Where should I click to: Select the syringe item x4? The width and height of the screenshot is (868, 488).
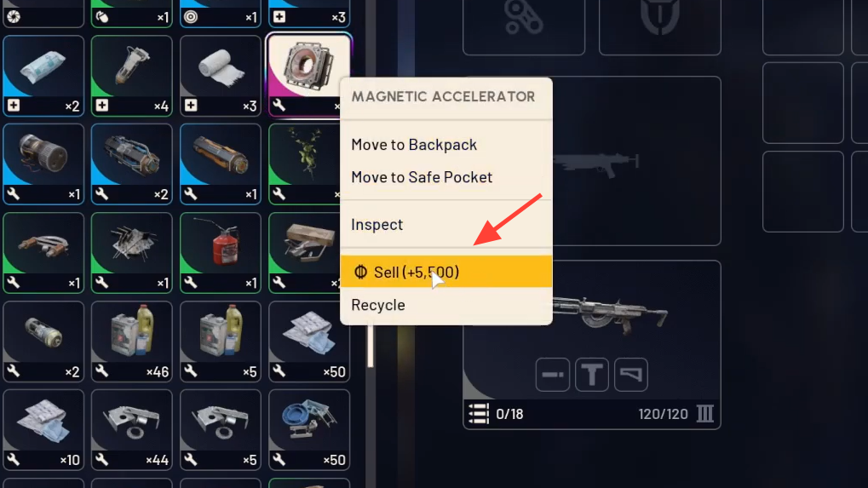point(132,76)
